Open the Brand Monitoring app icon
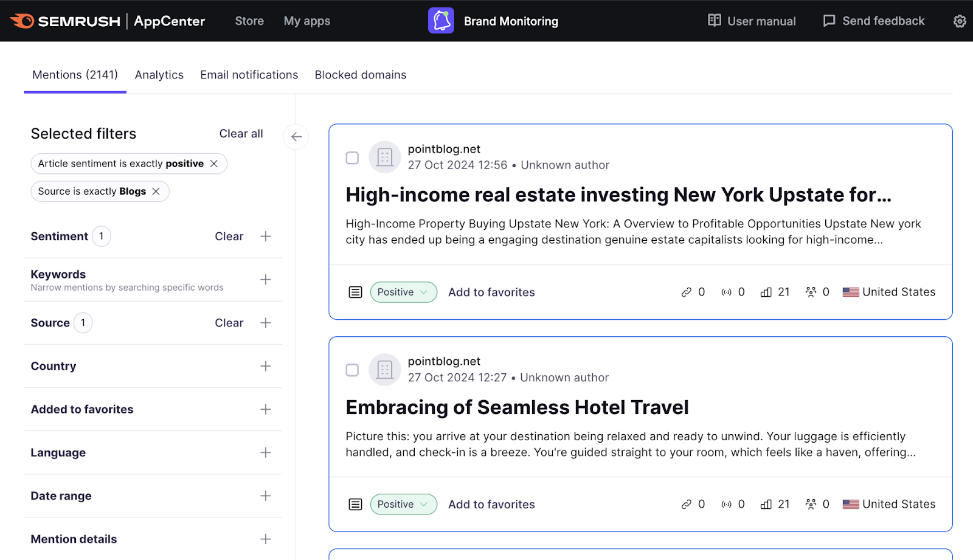 click(441, 20)
